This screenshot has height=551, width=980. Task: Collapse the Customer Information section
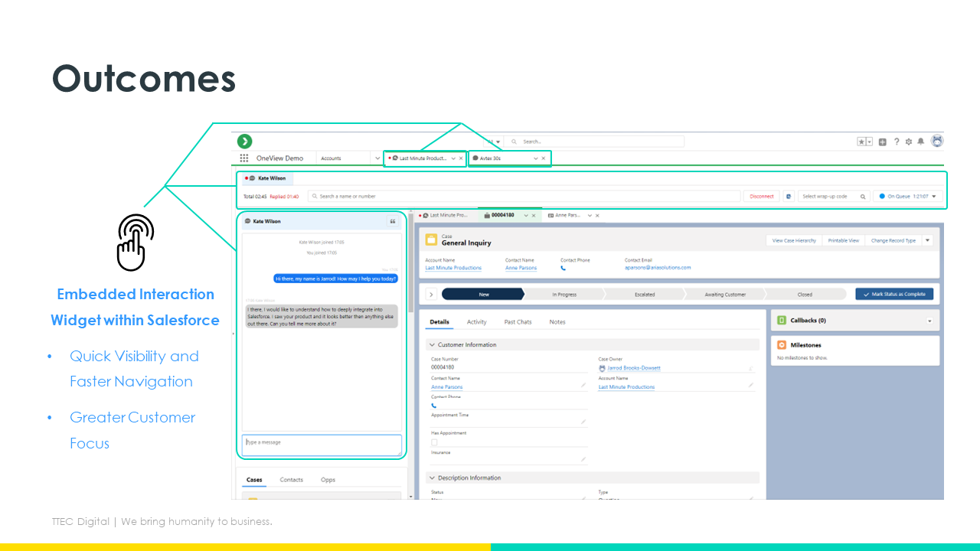point(432,345)
